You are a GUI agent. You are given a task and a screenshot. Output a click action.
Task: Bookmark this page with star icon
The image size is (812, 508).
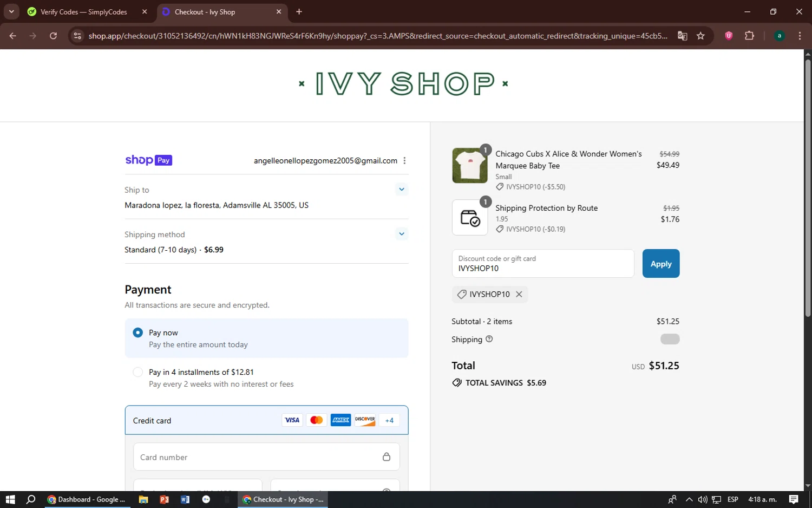[700, 36]
